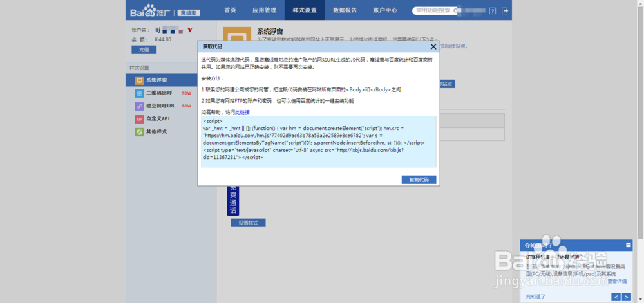Open 应用管理 tab
This screenshot has height=303, width=644.
[264, 10]
